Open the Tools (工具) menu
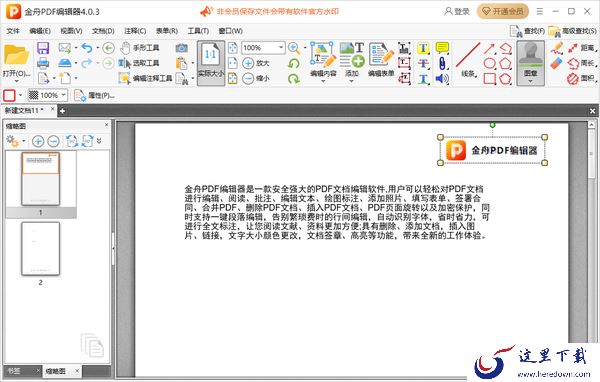Screen dimensions: 600x382 point(198,31)
